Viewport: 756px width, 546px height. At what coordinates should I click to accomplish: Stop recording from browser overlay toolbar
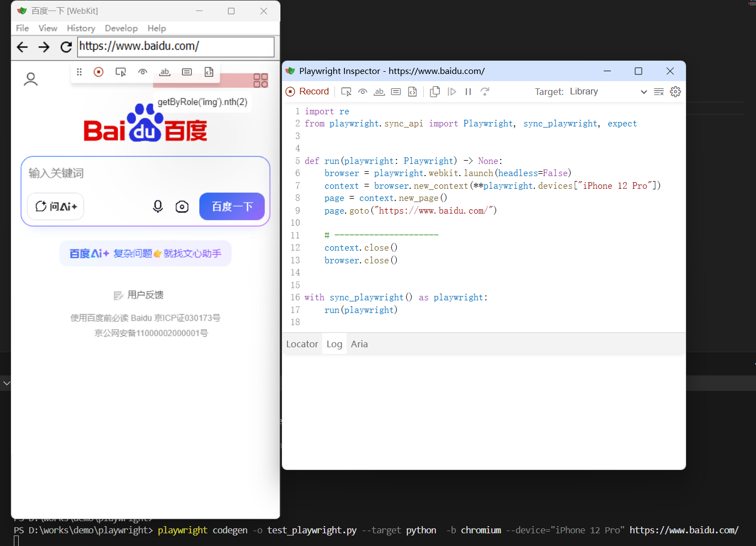(x=99, y=72)
